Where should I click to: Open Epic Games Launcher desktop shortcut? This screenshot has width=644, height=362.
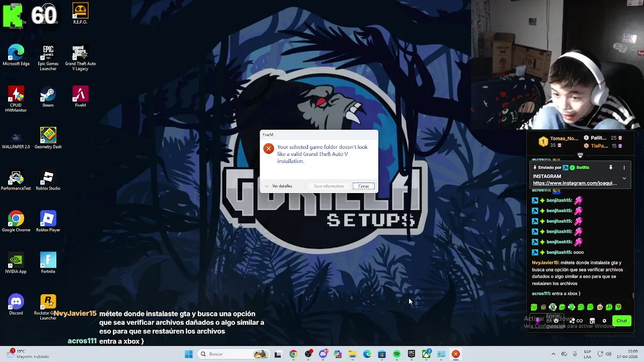48,58
